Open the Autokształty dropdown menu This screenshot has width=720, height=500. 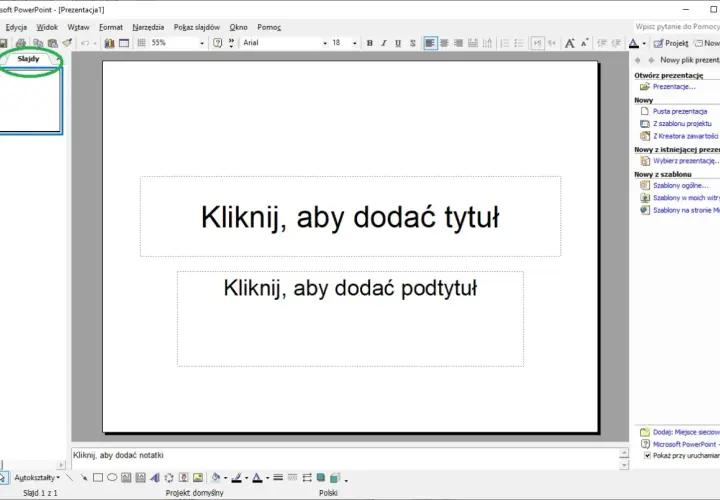click(x=37, y=478)
